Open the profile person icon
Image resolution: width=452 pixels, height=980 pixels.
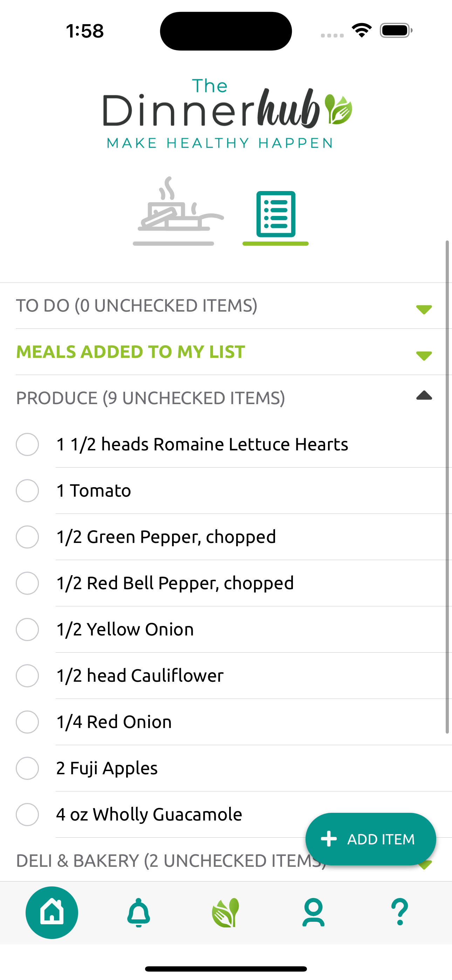tap(313, 912)
